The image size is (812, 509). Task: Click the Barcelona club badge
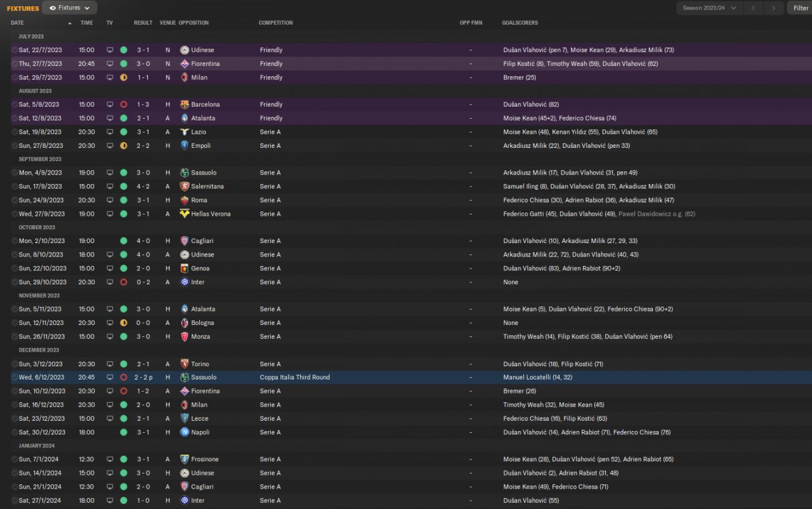[x=185, y=105]
